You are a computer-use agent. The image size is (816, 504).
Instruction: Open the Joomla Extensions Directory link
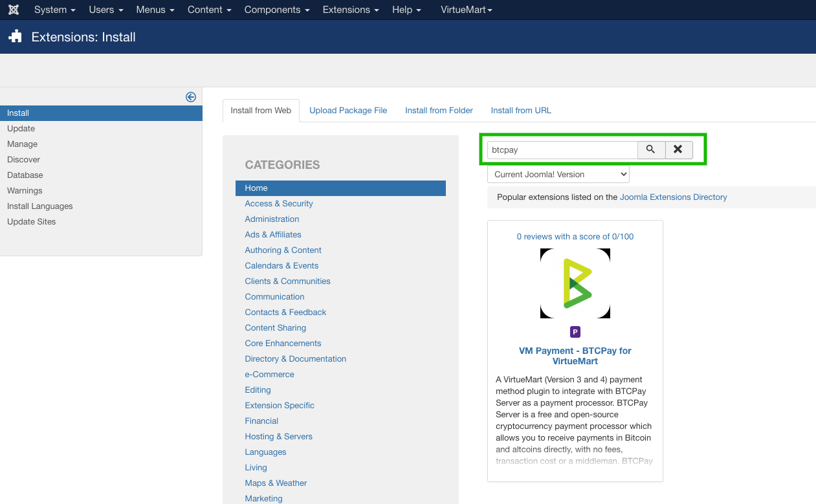click(673, 197)
